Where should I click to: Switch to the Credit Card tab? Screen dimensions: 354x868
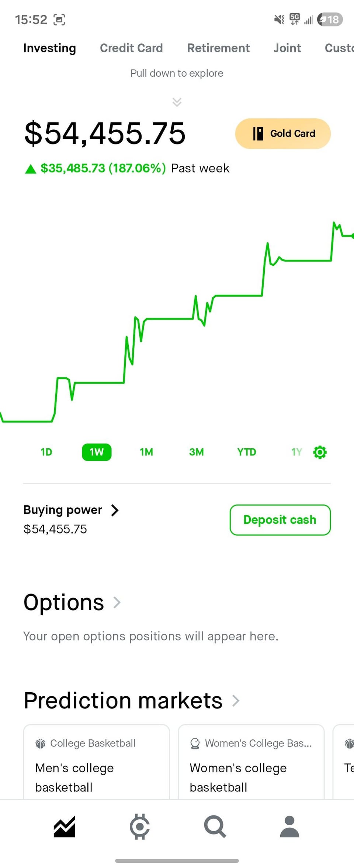point(131,48)
